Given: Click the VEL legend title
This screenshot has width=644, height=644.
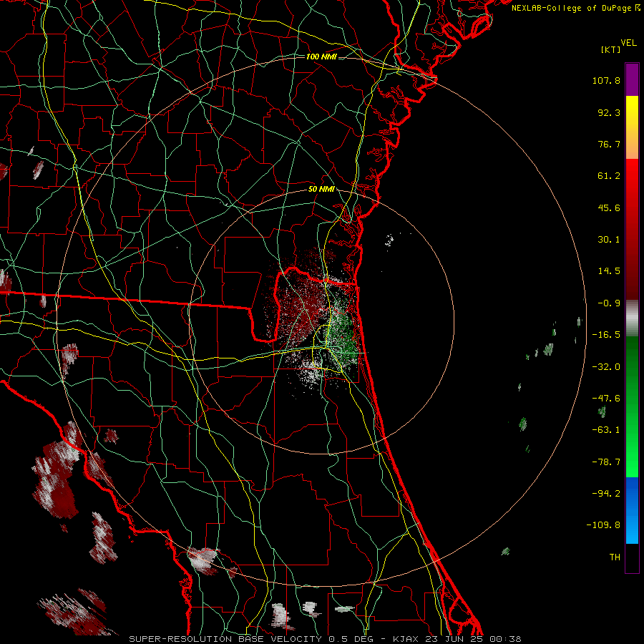Looking at the screenshot, I should [629, 43].
